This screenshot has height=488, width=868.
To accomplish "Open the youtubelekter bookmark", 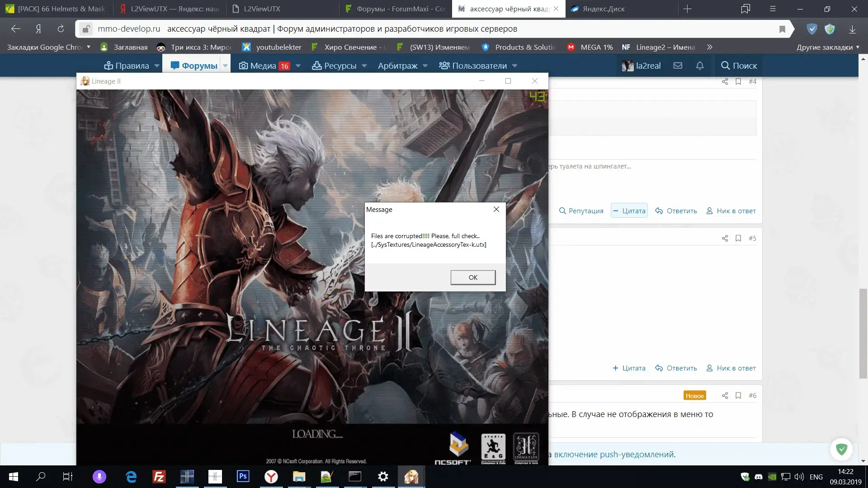I will (x=272, y=47).
